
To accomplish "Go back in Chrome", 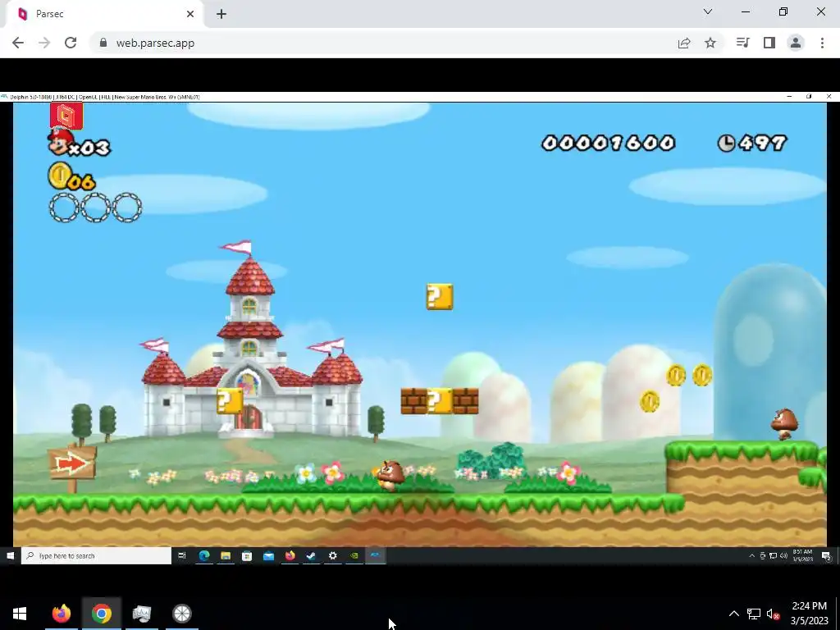I will 18,43.
